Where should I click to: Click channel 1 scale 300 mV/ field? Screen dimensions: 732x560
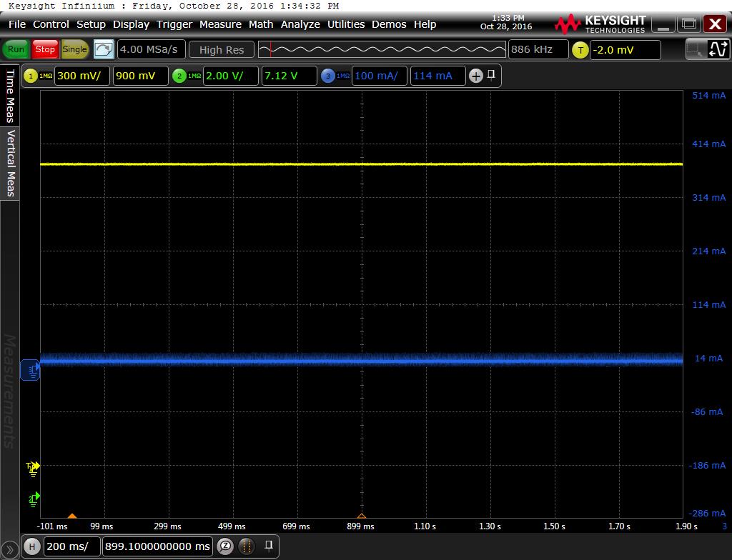(x=82, y=76)
